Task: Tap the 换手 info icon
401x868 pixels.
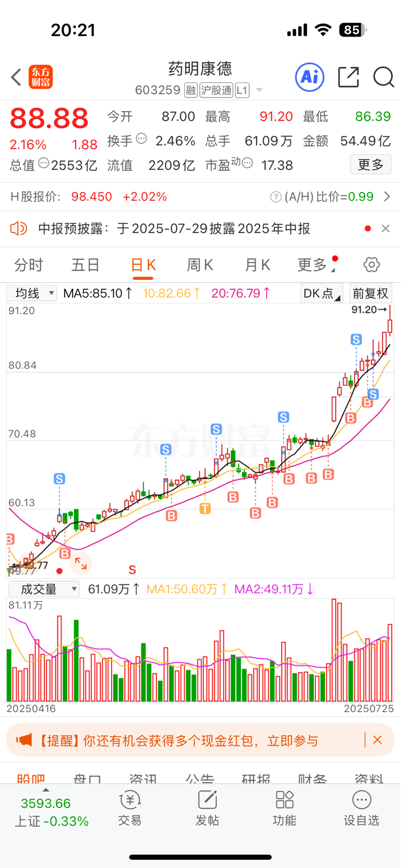Action: [141, 139]
